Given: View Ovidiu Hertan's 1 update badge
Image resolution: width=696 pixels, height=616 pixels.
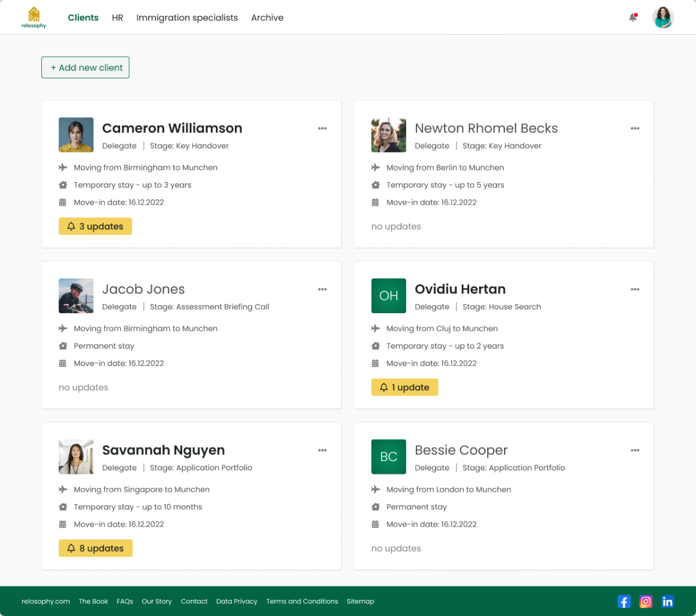Looking at the screenshot, I should click(x=404, y=387).
